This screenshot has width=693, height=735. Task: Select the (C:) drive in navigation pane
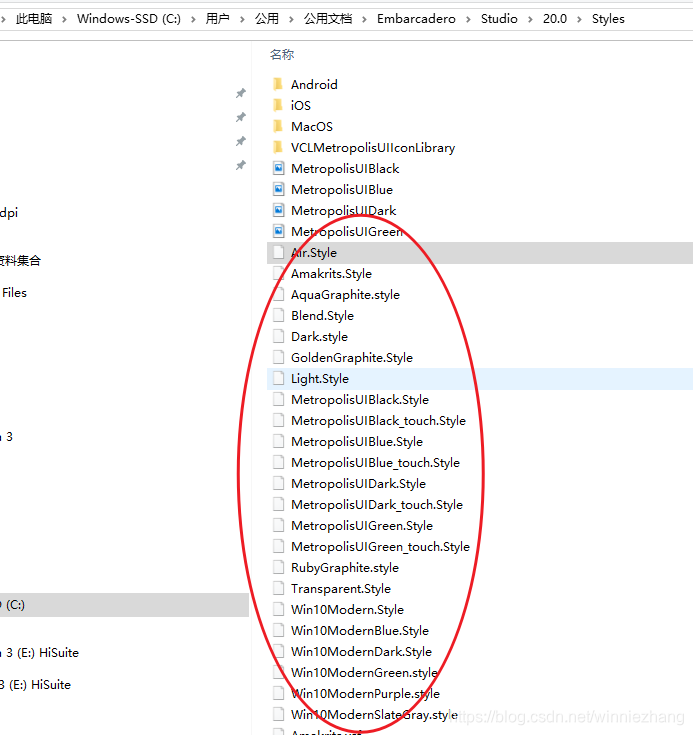(124, 605)
